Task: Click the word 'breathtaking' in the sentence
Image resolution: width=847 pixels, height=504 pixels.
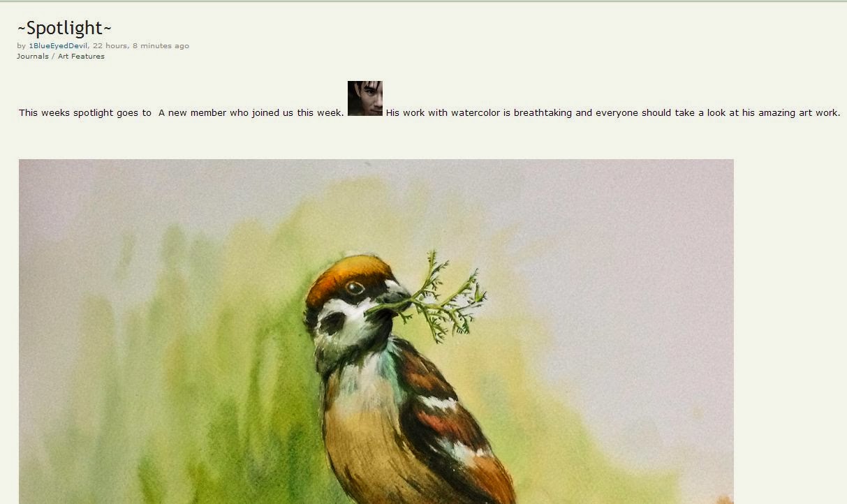Action: click(x=543, y=113)
